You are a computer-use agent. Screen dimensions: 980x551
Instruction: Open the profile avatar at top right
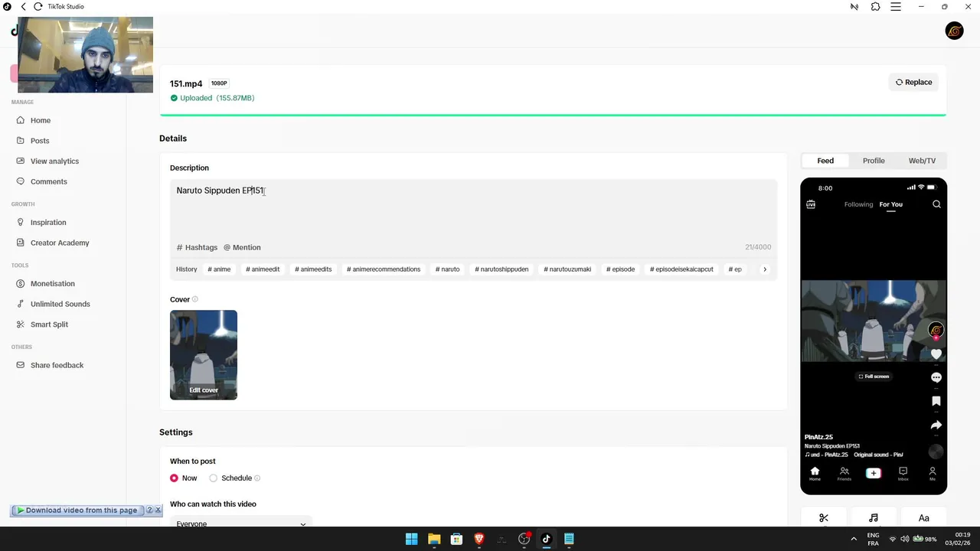(x=954, y=31)
